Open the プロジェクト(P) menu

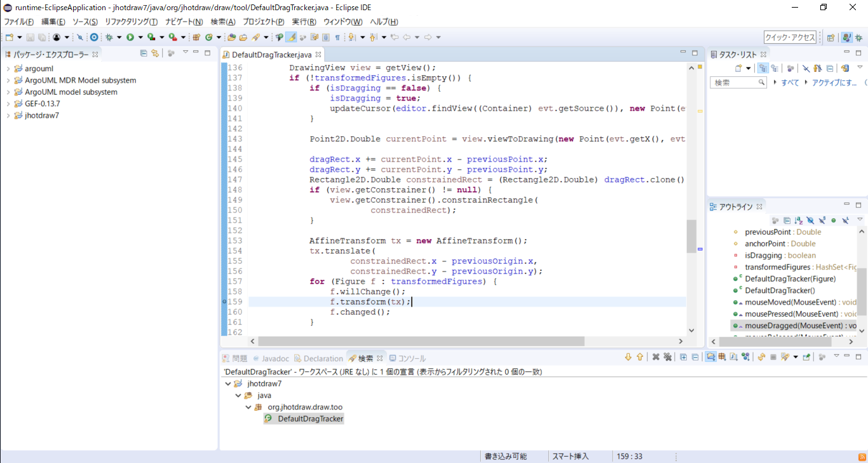tap(263, 22)
